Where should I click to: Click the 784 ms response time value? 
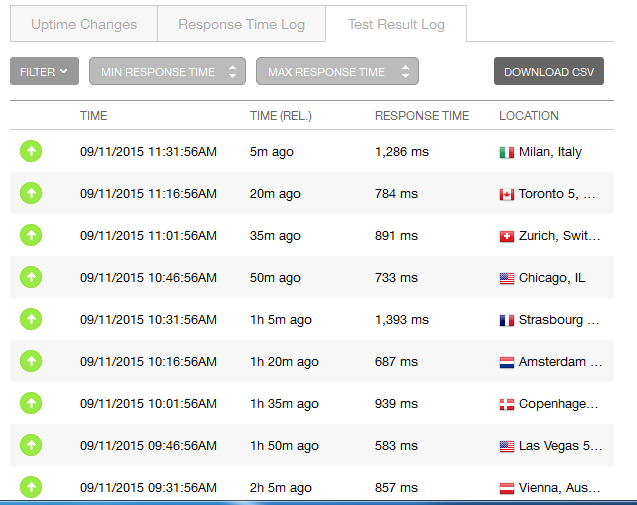396,193
